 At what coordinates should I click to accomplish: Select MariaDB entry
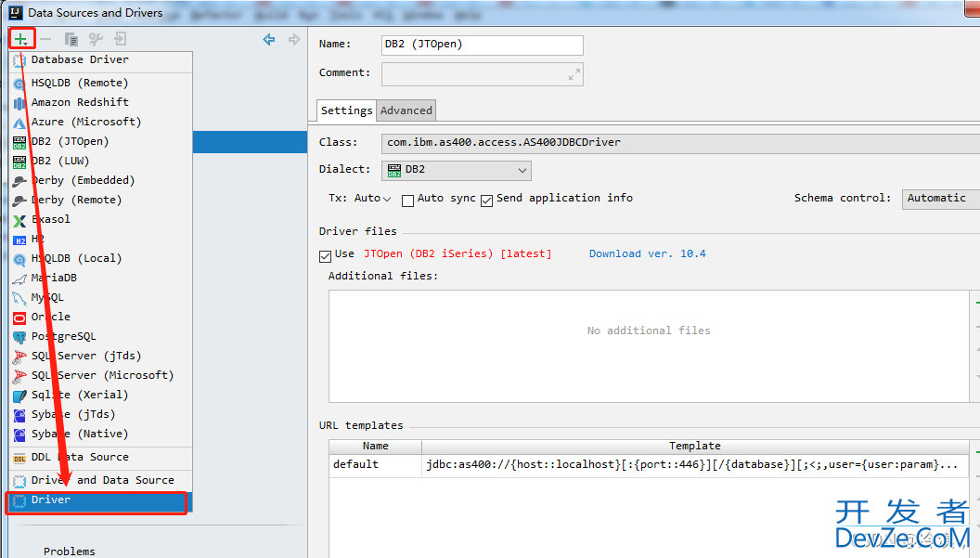101,277
